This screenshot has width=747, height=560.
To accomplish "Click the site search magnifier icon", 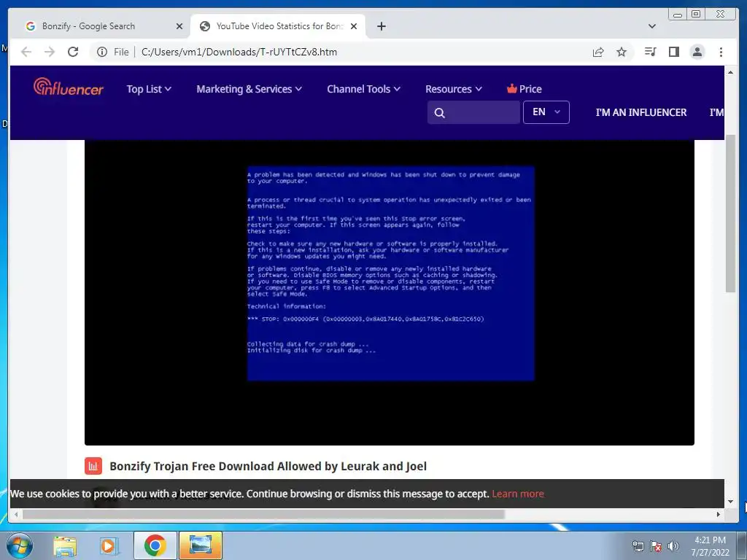I will [440, 113].
